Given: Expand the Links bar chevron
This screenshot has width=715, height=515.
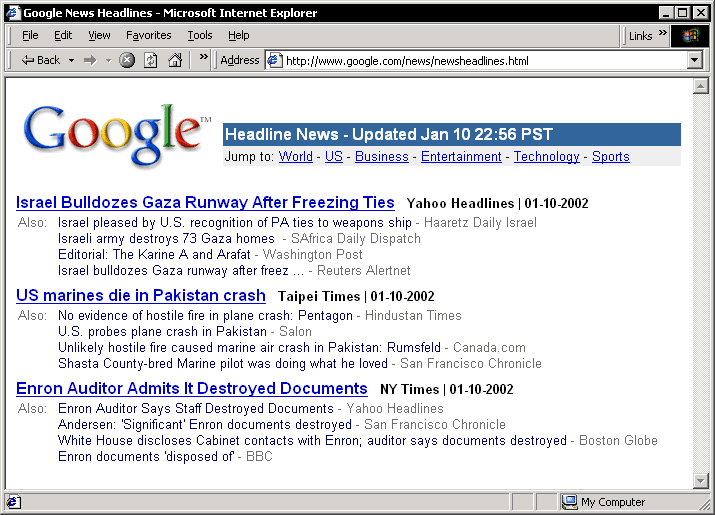Looking at the screenshot, I should 662,34.
